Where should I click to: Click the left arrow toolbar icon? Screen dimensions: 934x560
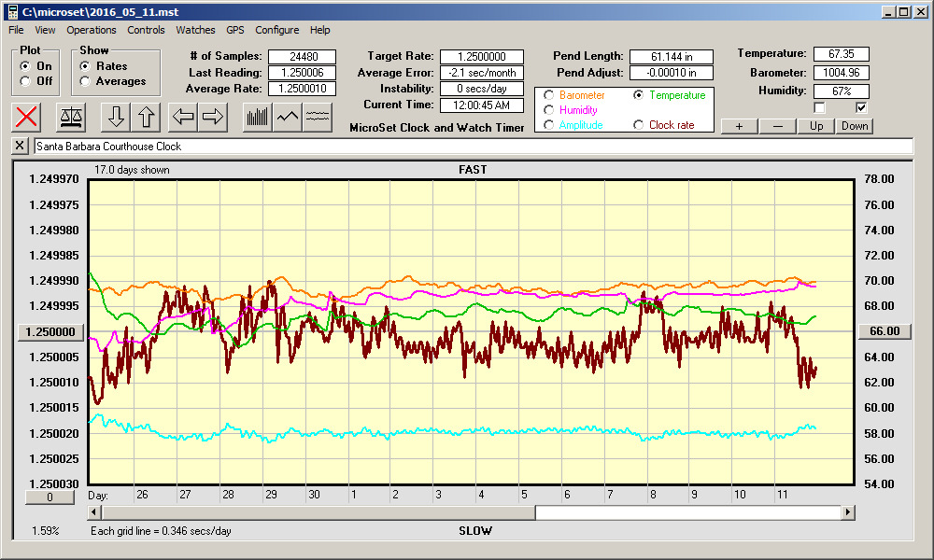(183, 117)
